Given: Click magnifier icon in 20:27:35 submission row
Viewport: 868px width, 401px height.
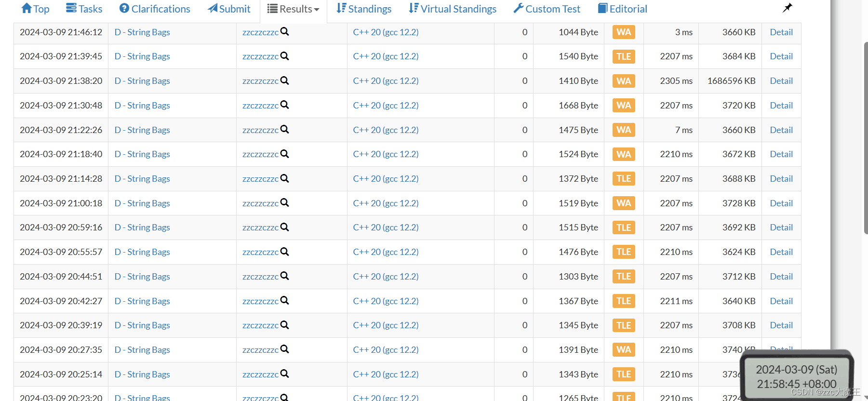Looking at the screenshot, I should [285, 349].
